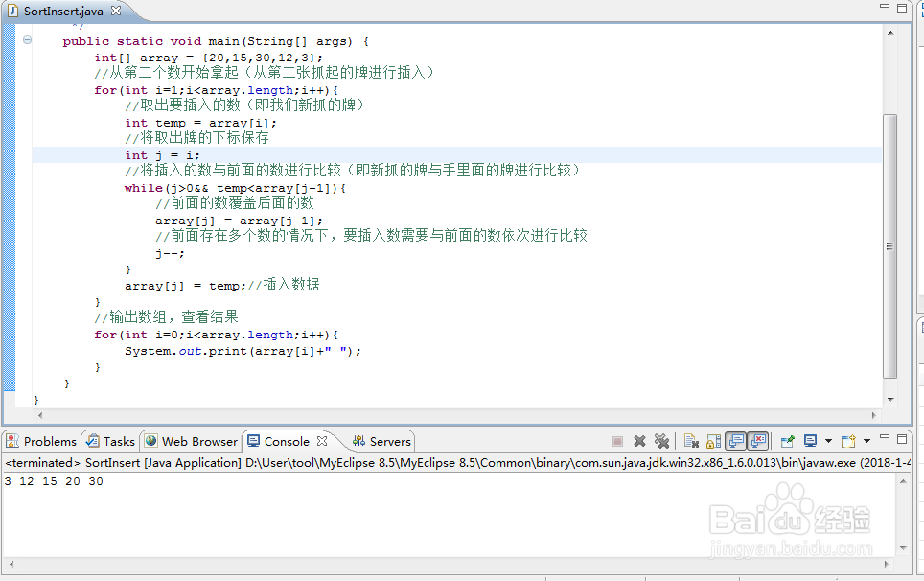Click the 'int temp = array[i];' line
Screen dimensions: 924x581
click(x=200, y=123)
